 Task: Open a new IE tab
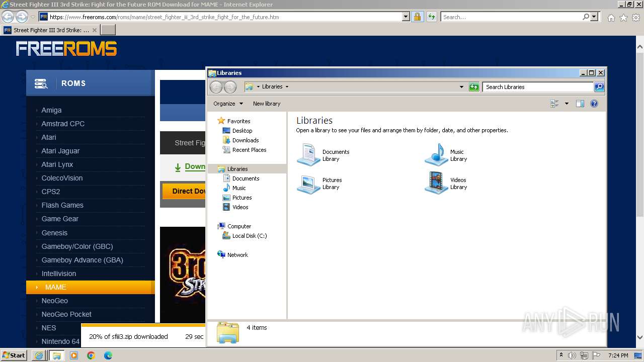[108, 30]
